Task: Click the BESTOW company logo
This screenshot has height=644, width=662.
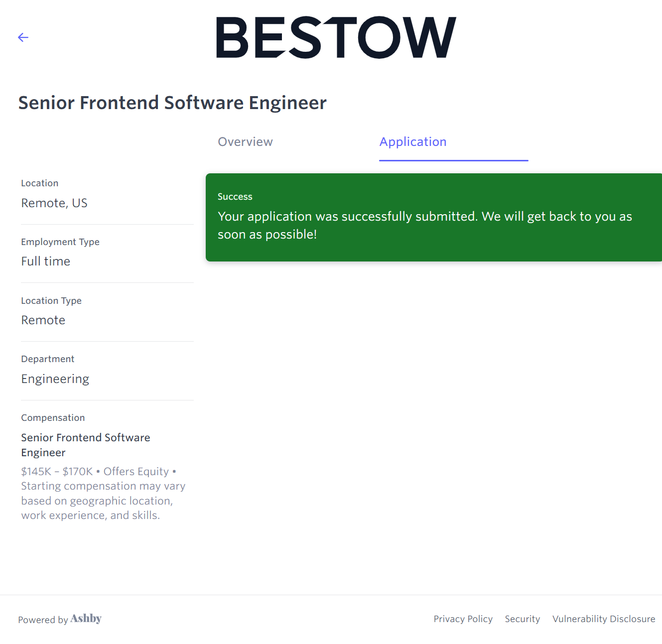Action: 336,38
